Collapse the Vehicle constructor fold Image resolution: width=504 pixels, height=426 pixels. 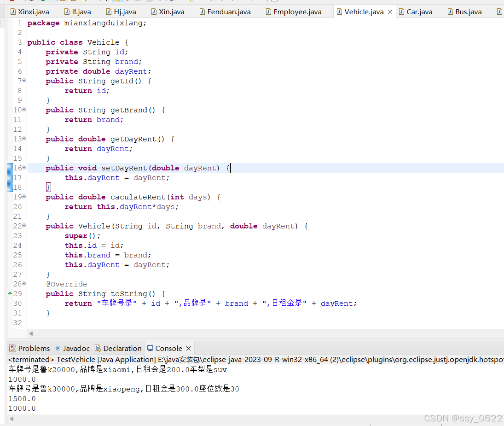tap(24, 226)
